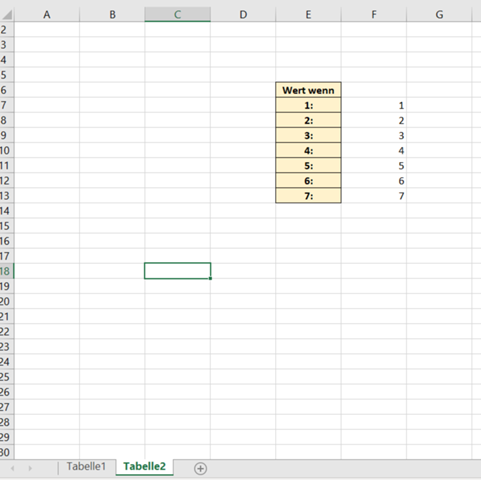
Task: Select the cell labeled '7:'
Action: (308, 196)
